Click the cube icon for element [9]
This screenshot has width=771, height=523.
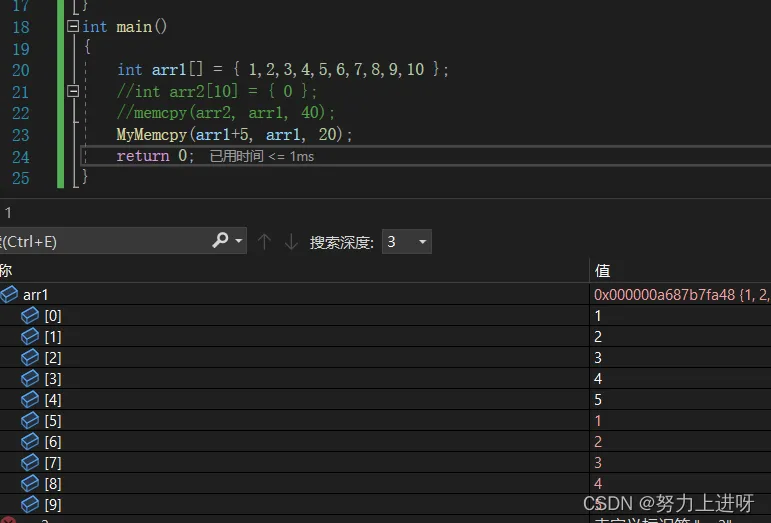click(30, 505)
